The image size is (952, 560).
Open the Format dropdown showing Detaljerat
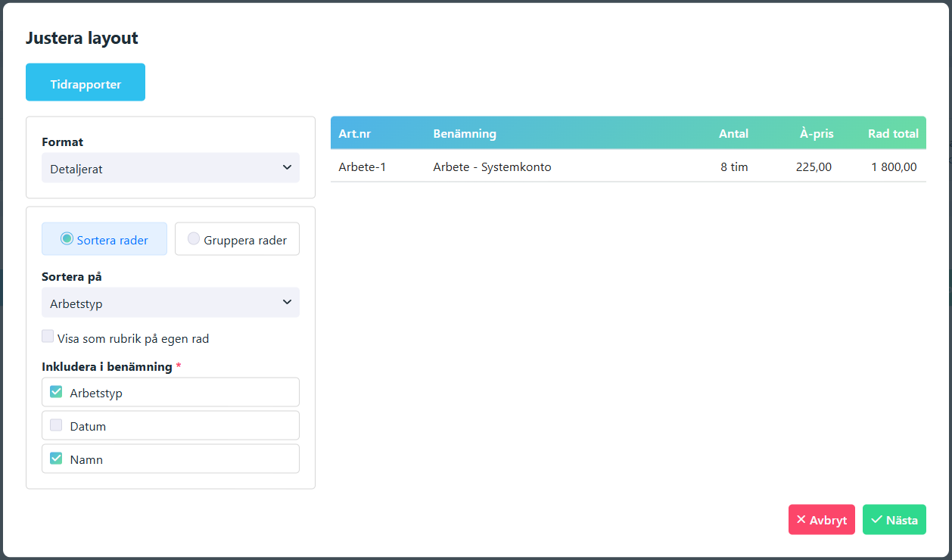pyautogui.click(x=170, y=168)
